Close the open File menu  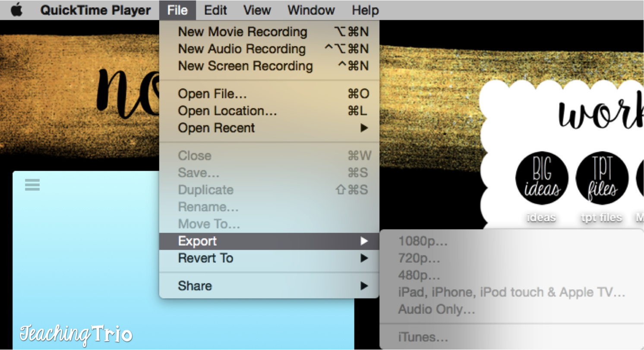[x=177, y=10]
